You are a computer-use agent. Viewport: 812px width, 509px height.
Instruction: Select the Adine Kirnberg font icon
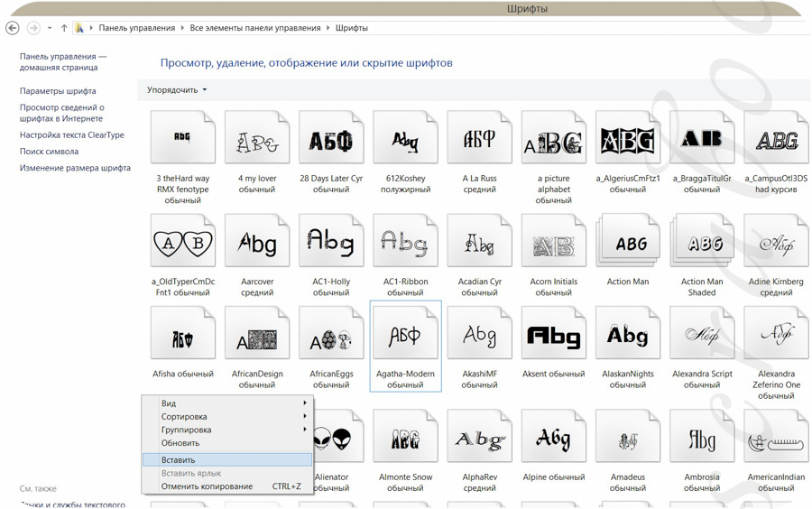776,240
